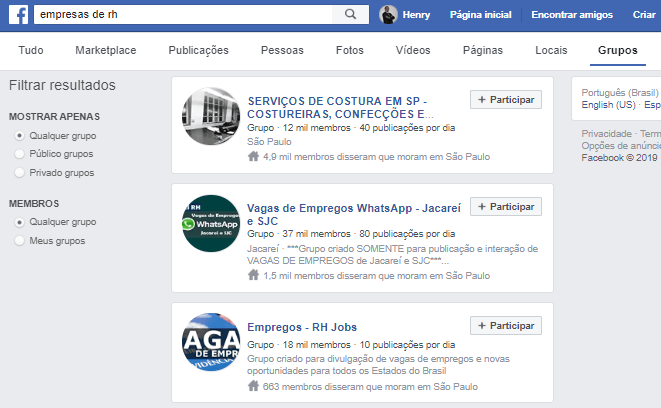Open the SERVIÇOS DE COSTURA group thumbnail
Screen dimensions: 661x408
point(211,116)
